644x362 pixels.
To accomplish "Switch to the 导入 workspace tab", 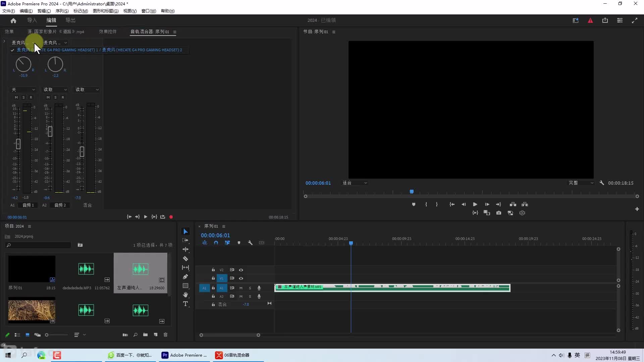I will [x=32, y=20].
